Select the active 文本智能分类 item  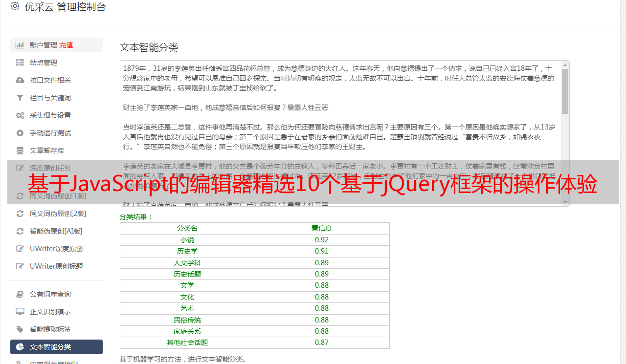tap(56, 347)
